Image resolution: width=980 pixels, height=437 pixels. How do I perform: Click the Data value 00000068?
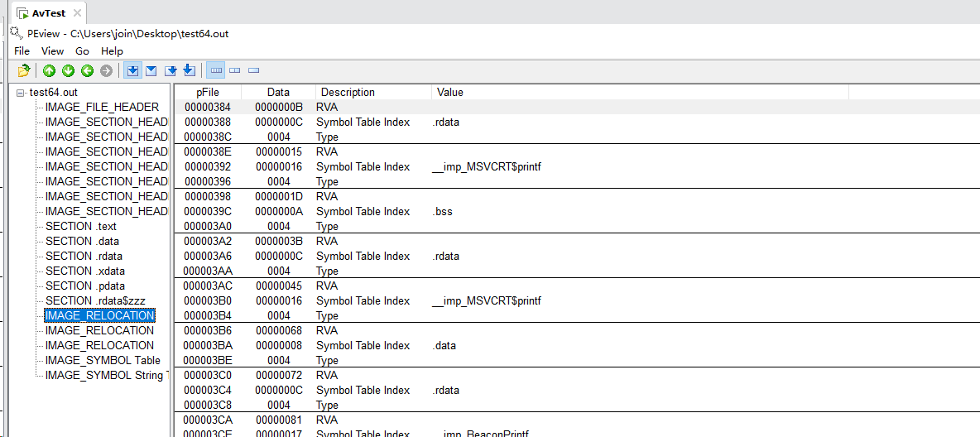278,331
